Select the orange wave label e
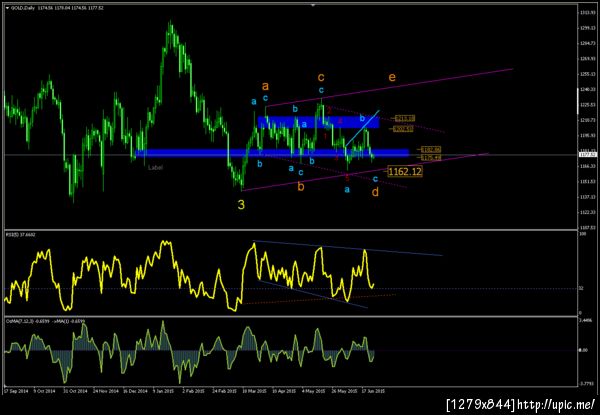Screen dimensions: 600x415 click(x=392, y=78)
